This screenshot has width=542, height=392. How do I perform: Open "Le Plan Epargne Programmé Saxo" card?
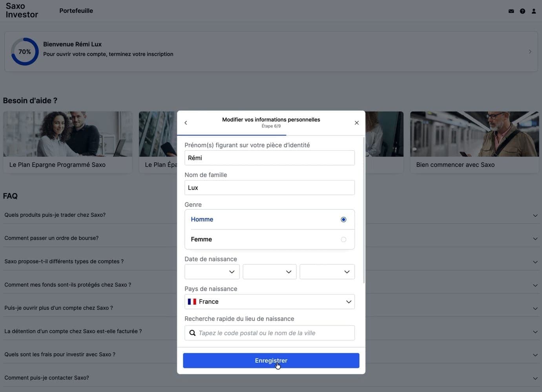click(68, 142)
